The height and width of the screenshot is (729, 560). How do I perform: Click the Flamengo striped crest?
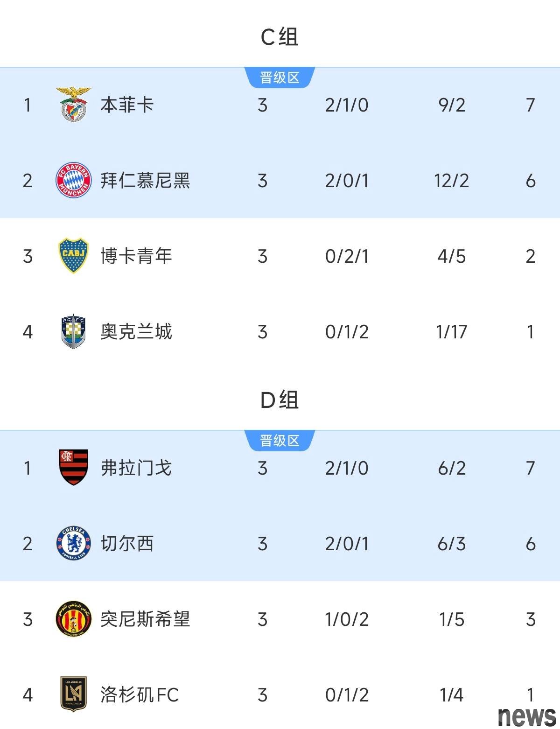click(74, 468)
